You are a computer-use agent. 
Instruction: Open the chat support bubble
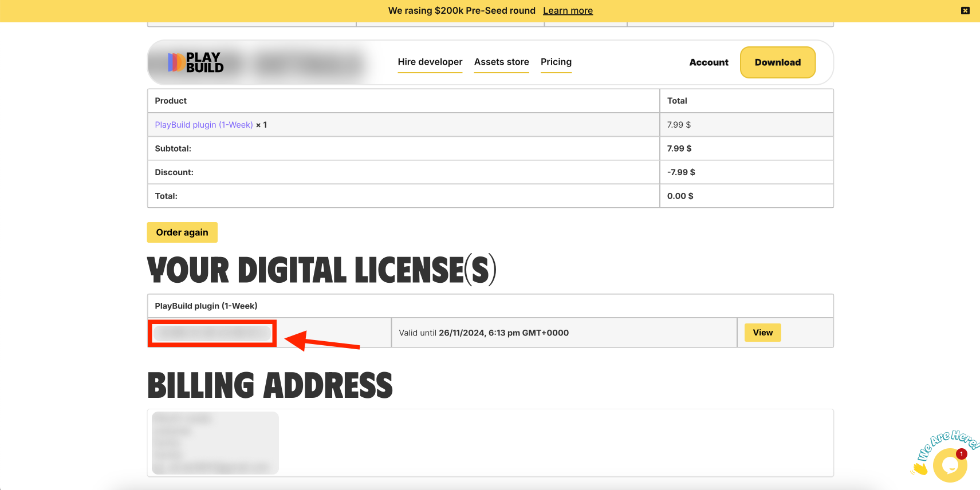tap(949, 465)
